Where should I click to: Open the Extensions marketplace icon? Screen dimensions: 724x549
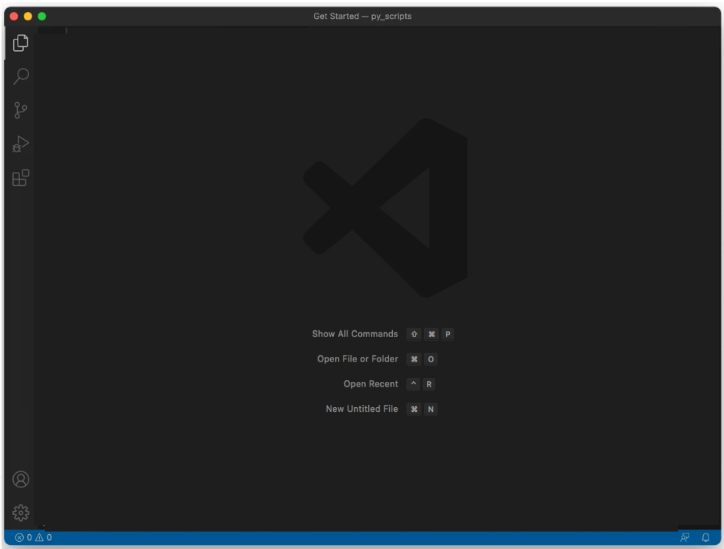tap(20, 178)
